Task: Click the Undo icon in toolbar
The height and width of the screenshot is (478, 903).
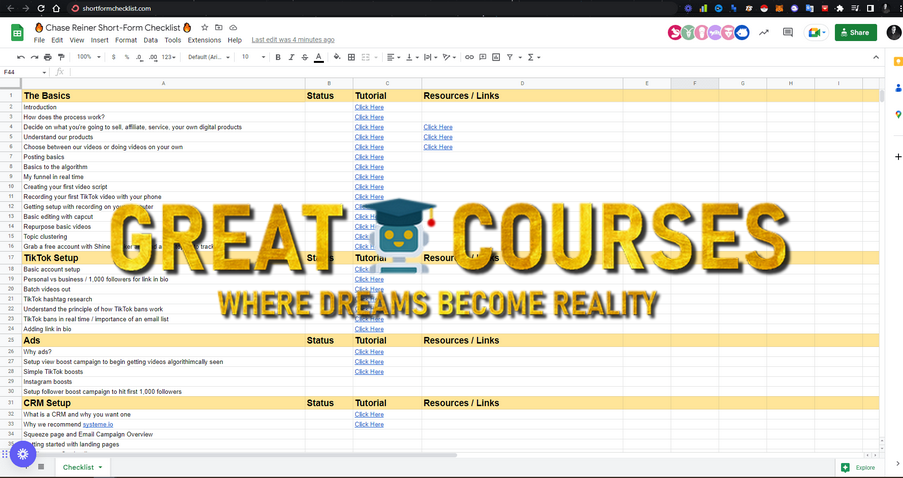Action: (x=21, y=57)
